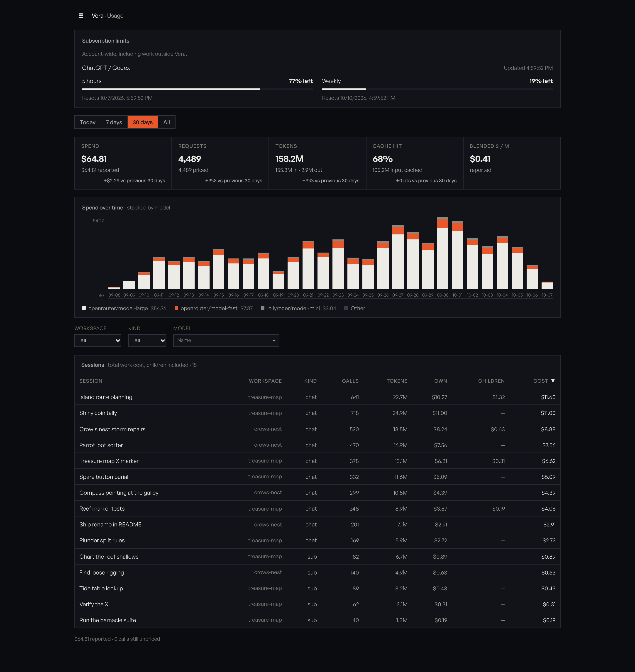Click the Weekly usage progress bar
The height and width of the screenshot is (672, 635).
437,89
